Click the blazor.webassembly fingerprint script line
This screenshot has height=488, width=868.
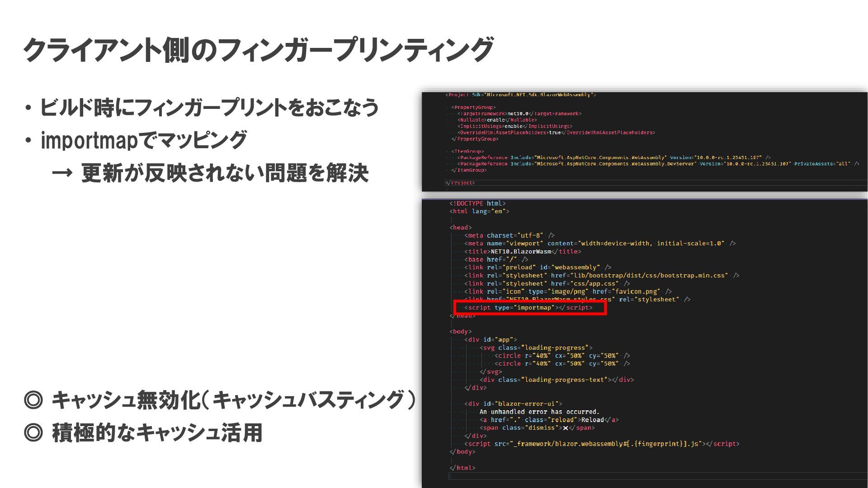[x=601, y=444]
